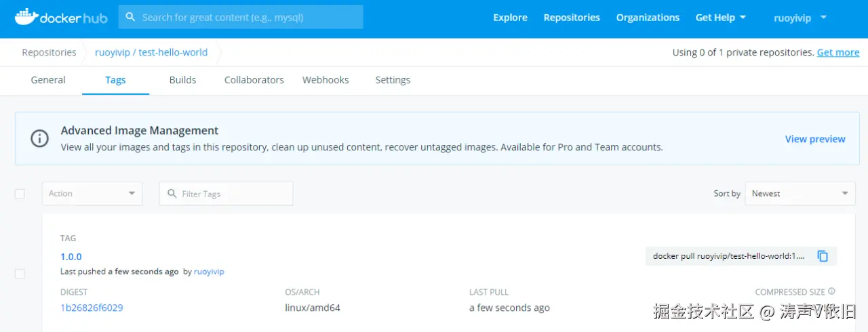Click the ruoyivip pusher link
The image size is (868, 332).
(x=209, y=272)
